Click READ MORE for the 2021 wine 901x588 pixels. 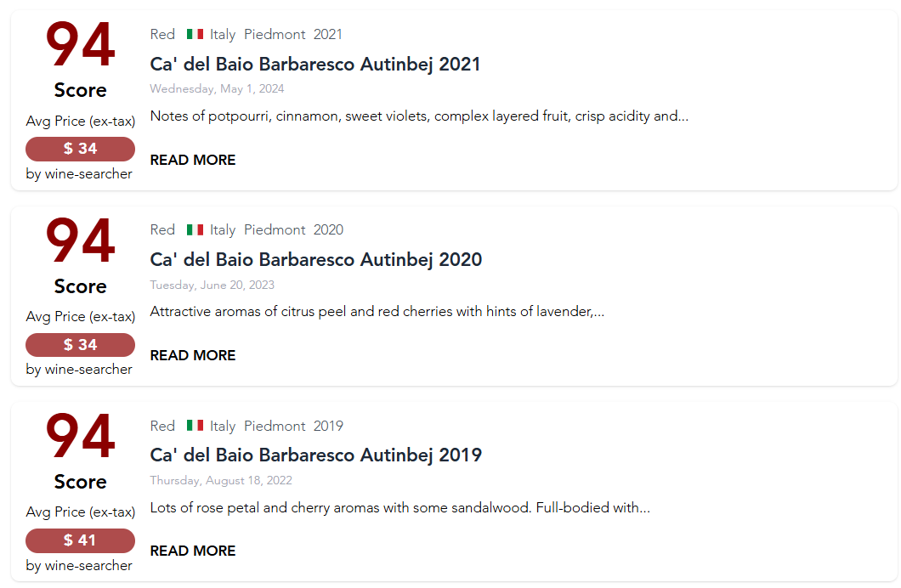click(x=193, y=160)
